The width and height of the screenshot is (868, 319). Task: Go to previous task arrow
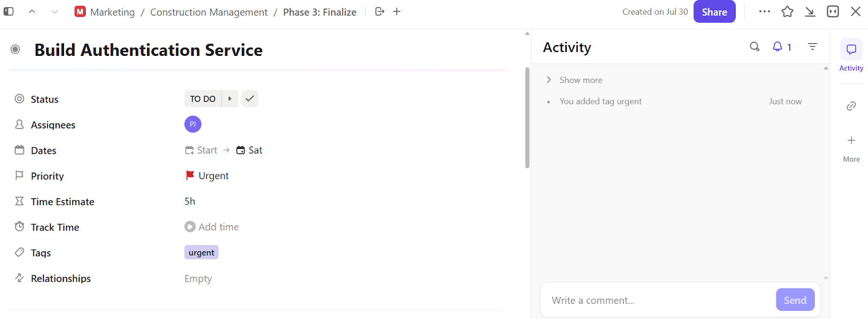[32, 11]
